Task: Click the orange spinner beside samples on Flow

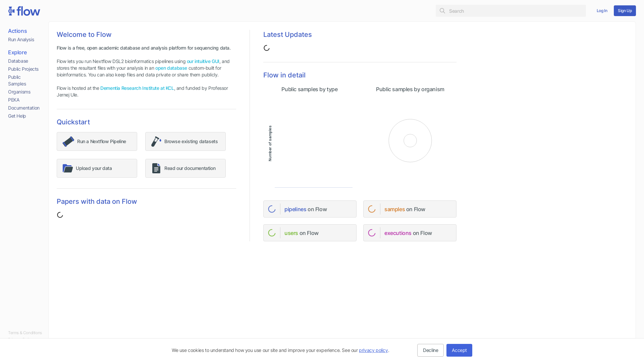Action: (x=372, y=209)
